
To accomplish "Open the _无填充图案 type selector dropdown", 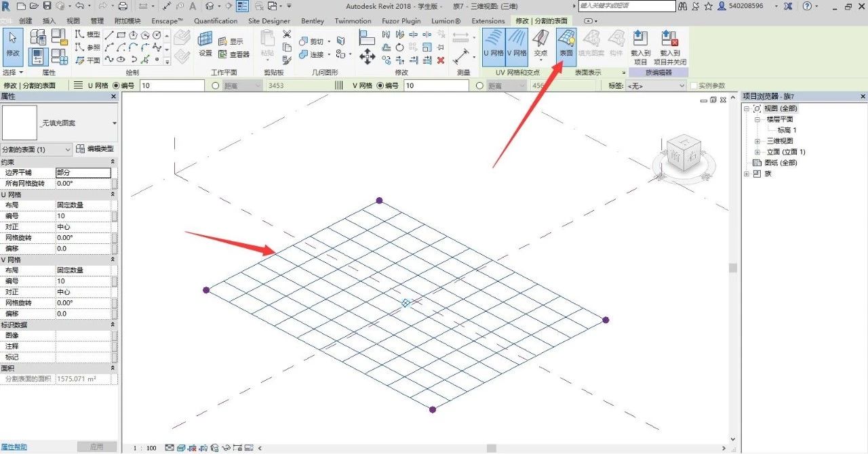I will [114, 123].
